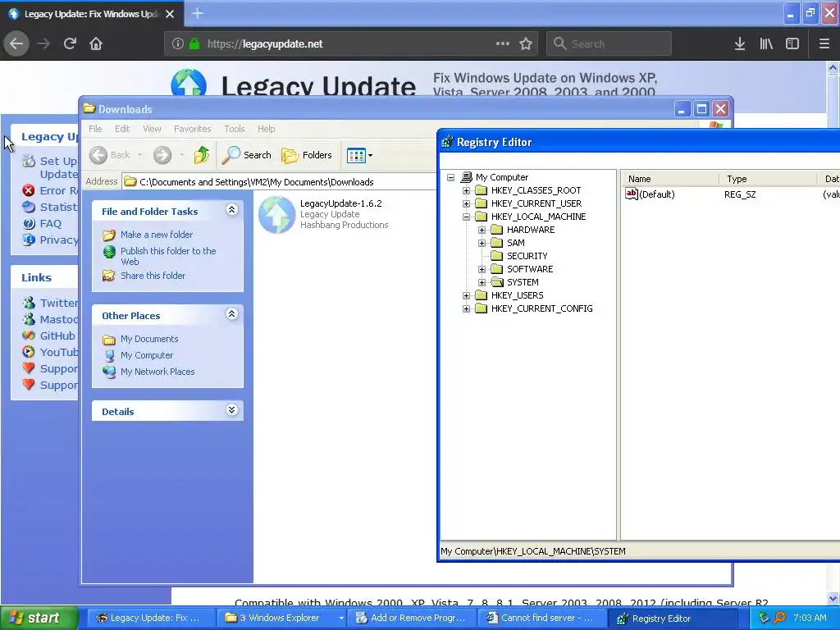Open Favorites menu in Downloads window

click(x=192, y=129)
